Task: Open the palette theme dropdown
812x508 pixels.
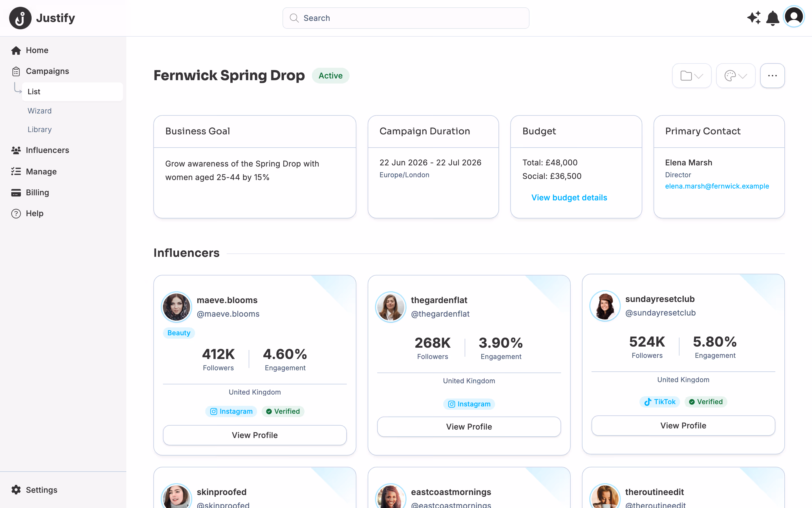Action: [736, 76]
